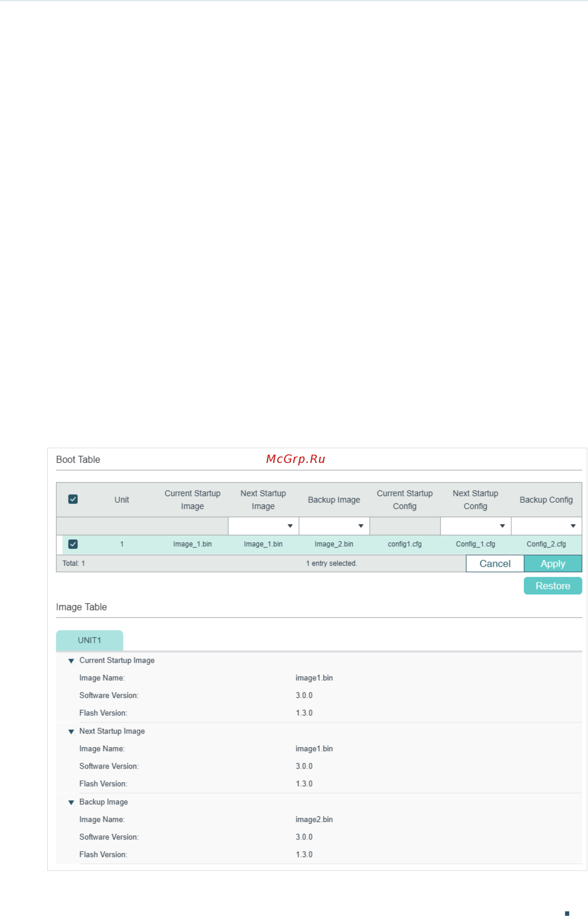588x917 pixels.
Task: Select the UNIT1 tab
Action: 90,640
